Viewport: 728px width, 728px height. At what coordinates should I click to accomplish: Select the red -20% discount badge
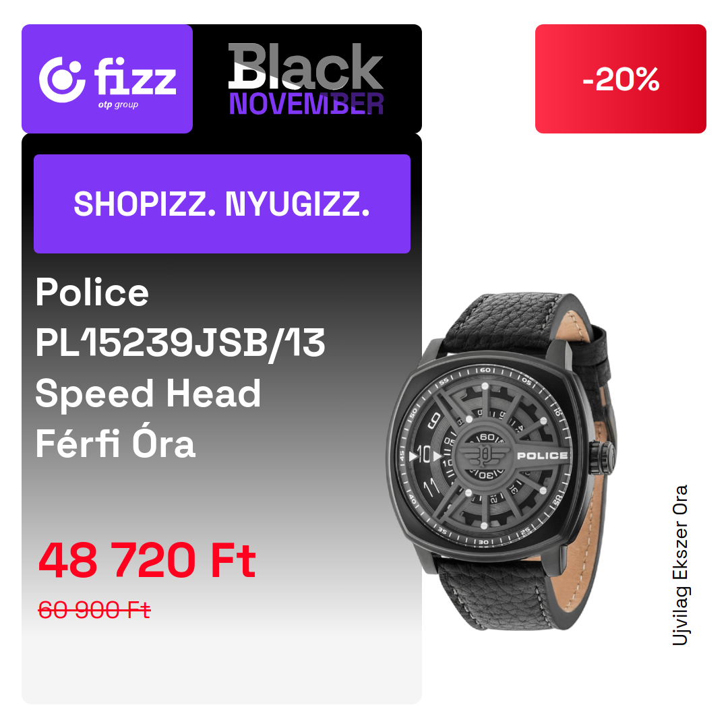[x=620, y=79]
